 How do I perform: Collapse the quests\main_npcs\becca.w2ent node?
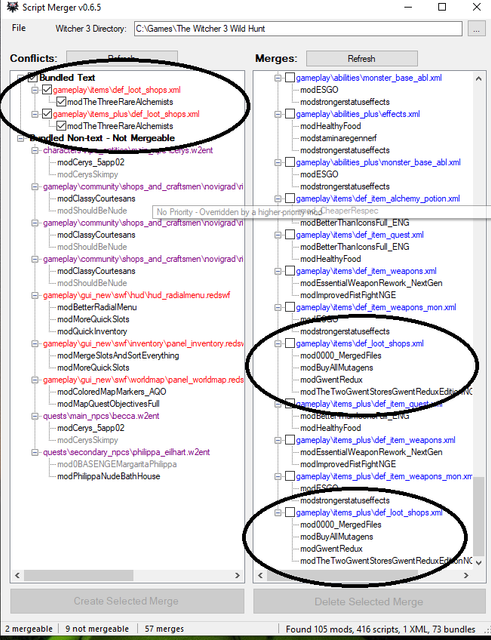(x=35, y=416)
